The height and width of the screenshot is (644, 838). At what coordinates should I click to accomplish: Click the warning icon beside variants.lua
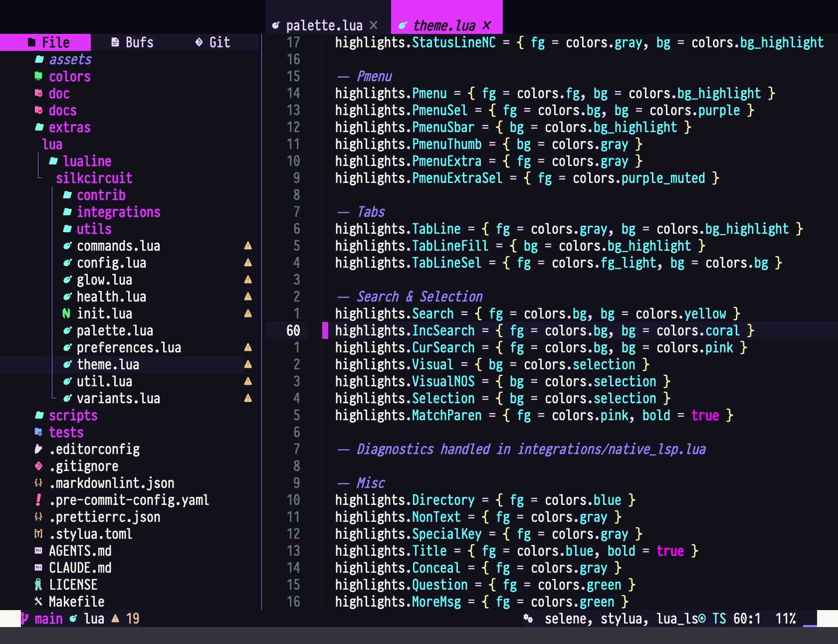(248, 398)
